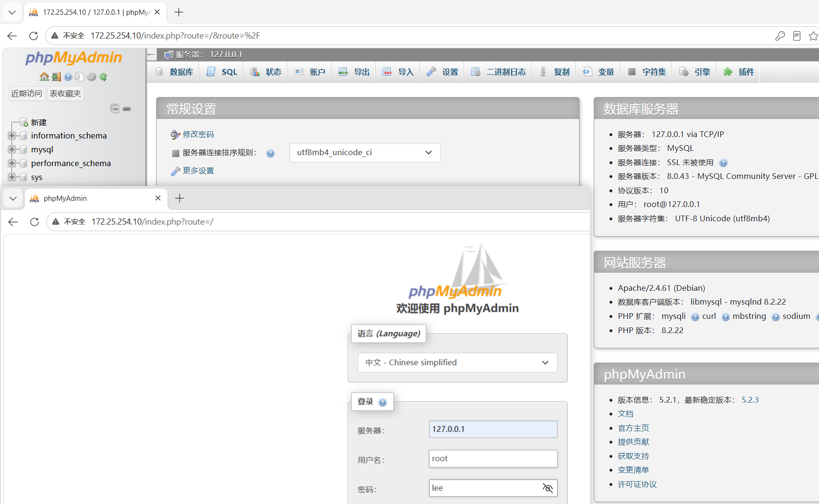The image size is (819, 504).
Task: Open the 官方主页 link
Action: [633, 428]
